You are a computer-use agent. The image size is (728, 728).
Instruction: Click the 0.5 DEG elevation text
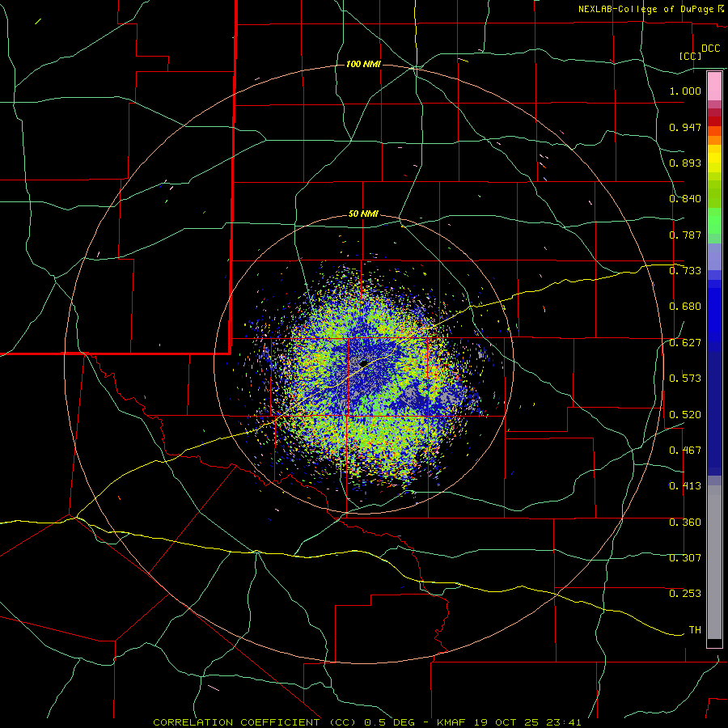point(392,722)
